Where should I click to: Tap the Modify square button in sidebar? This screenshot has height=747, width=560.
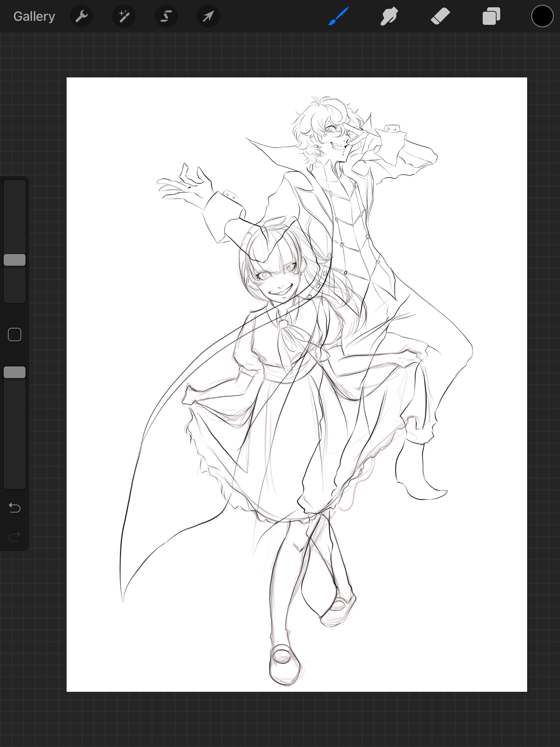[x=15, y=334]
